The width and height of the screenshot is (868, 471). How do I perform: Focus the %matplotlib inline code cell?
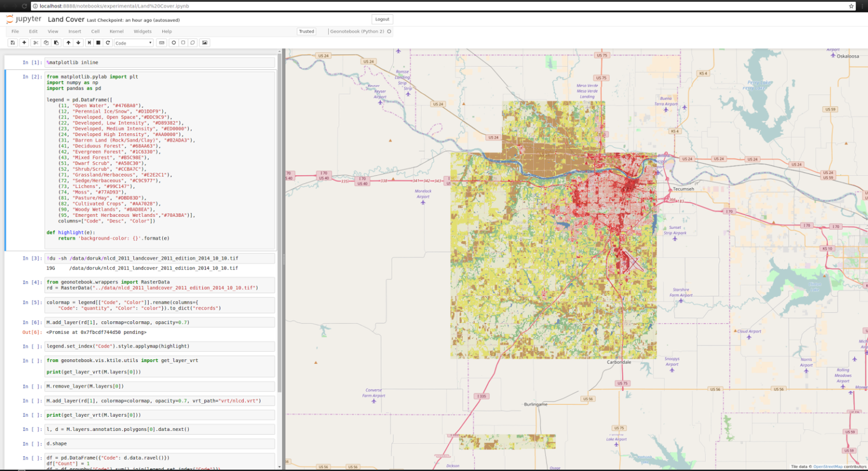point(160,63)
